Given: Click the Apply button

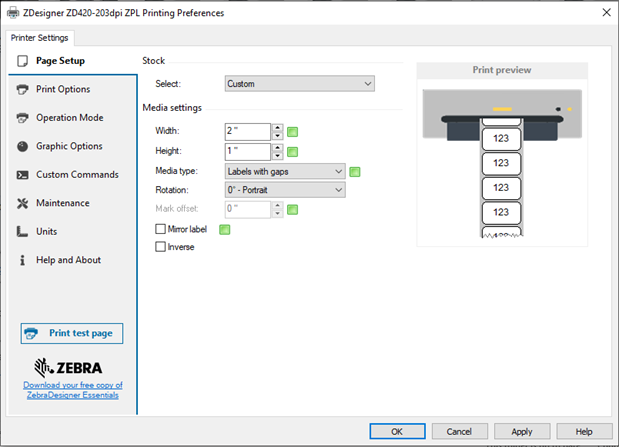Looking at the screenshot, I should 522,431.
